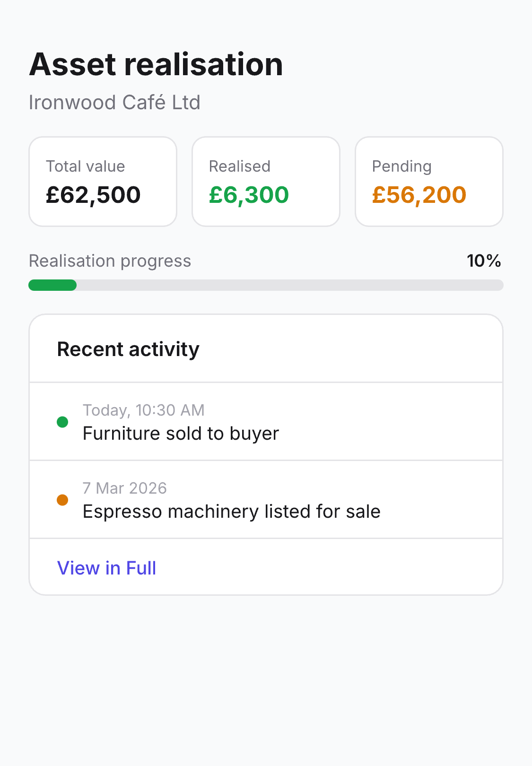Open the View in Full link
This screenshot has width=532, height=766.
click(106, 568)
